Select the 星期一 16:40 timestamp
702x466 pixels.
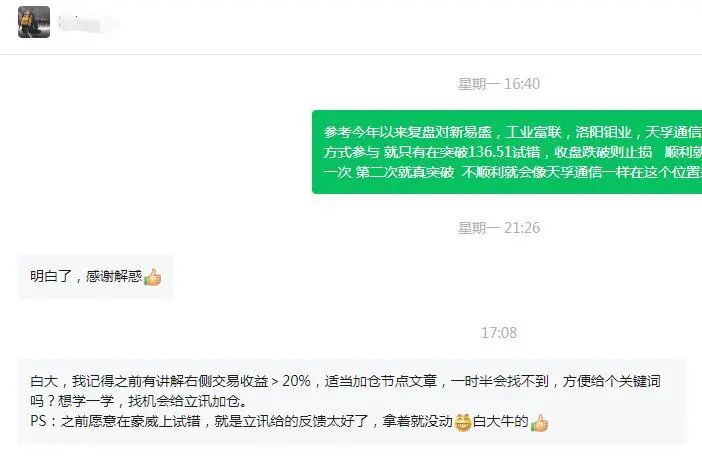[499, 84]
